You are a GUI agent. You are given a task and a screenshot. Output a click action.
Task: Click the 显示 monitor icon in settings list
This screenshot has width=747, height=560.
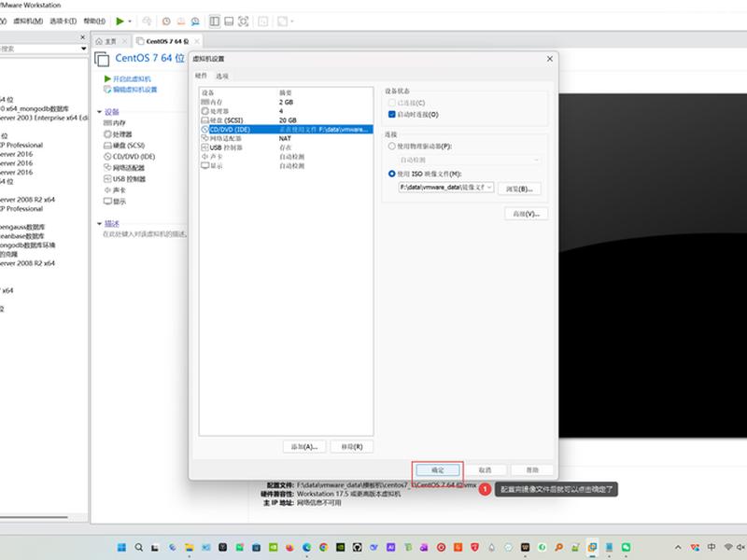coord(204,166)
